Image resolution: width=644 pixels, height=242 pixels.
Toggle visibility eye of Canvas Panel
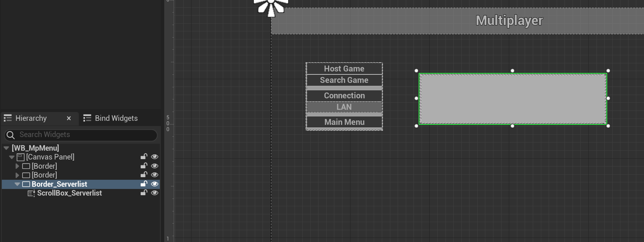click(x=155, y=157)
